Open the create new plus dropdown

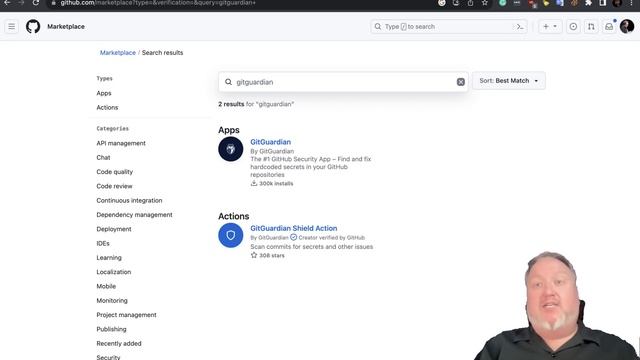[x=550, y=27]
